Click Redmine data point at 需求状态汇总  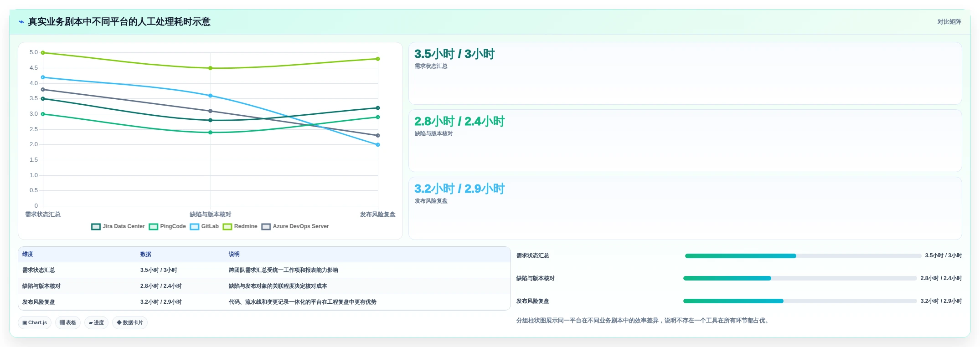[x=43, y=53]
